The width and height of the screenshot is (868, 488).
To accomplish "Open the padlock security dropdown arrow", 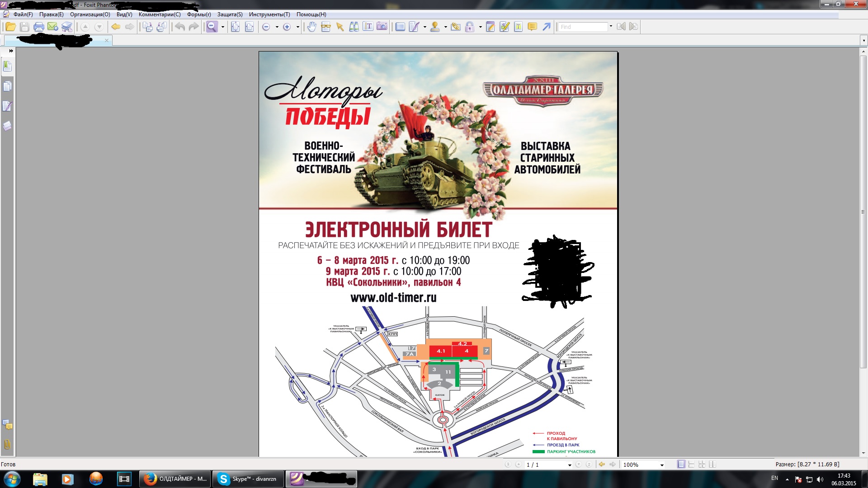I will coord(480,27).
